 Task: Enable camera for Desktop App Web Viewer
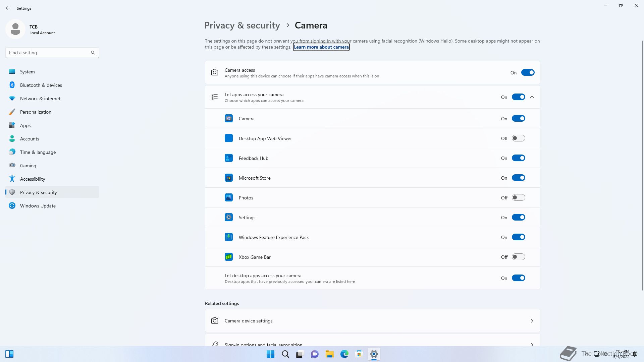pyautogui.click(x=518, y=138)
